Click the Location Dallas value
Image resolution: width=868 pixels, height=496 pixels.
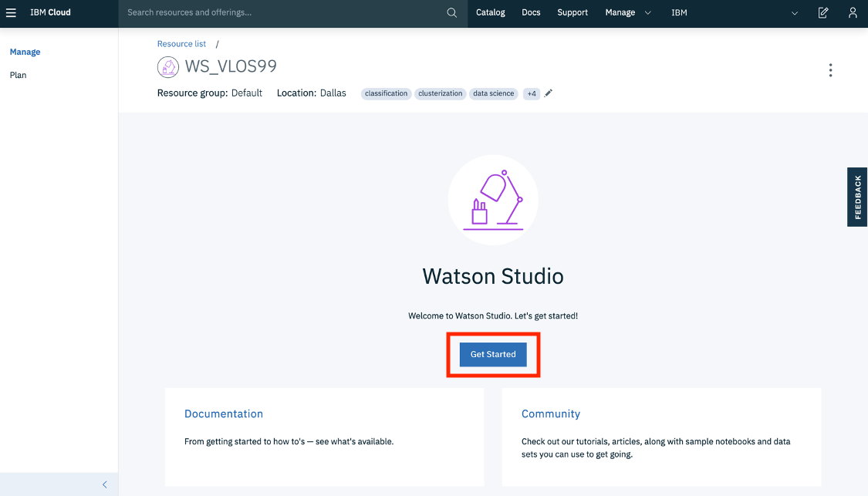tap(333, 93)
